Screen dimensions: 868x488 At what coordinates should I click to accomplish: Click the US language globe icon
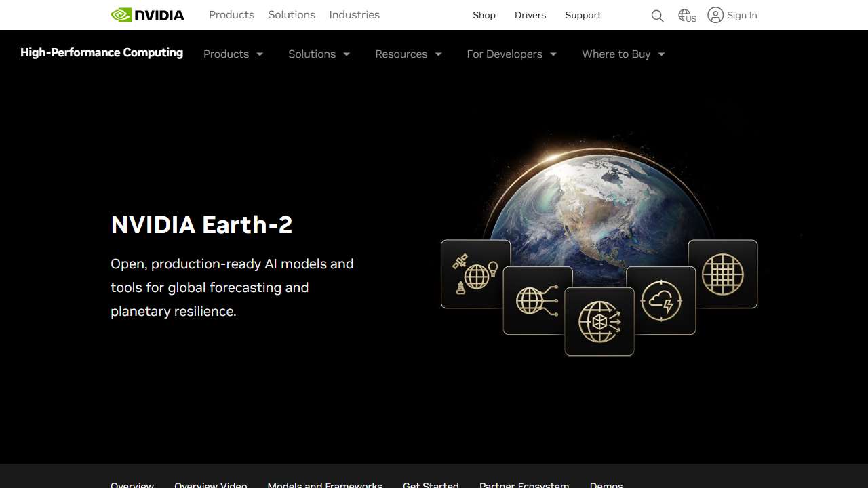point(685,15)
